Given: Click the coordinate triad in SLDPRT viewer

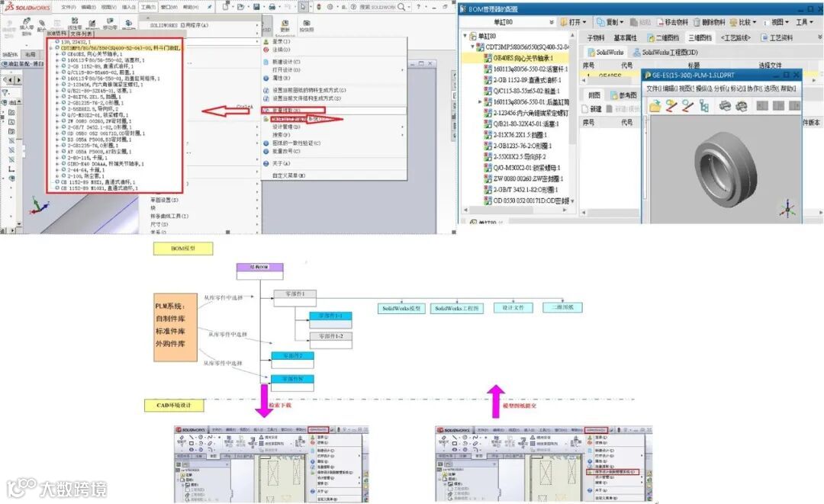Looking at the screenshot, I should click(x=787, y=209).
